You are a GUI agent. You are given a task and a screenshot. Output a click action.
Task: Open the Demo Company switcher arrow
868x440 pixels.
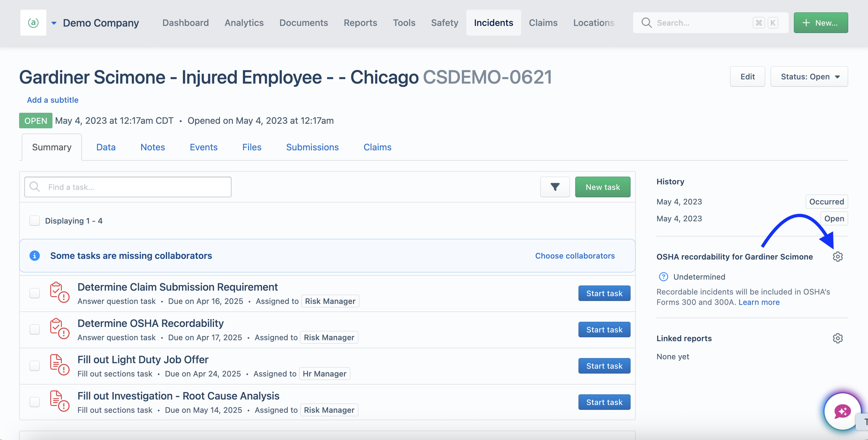pyautogui.click(x=54, y=23)
